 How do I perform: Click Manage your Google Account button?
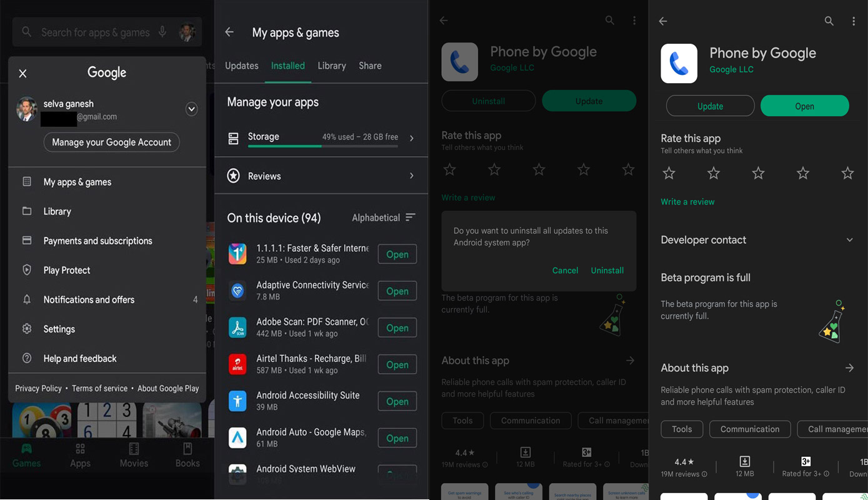[112, 142]
